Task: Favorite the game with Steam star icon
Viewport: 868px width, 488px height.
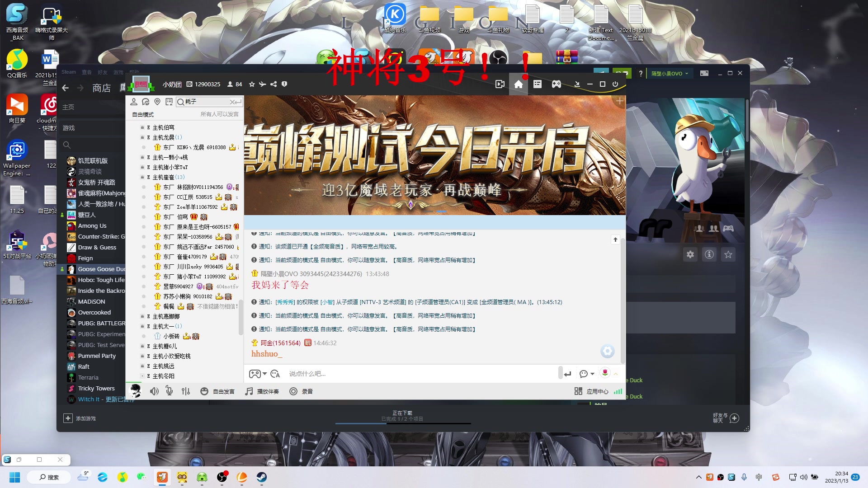Action: click(728, 254)
